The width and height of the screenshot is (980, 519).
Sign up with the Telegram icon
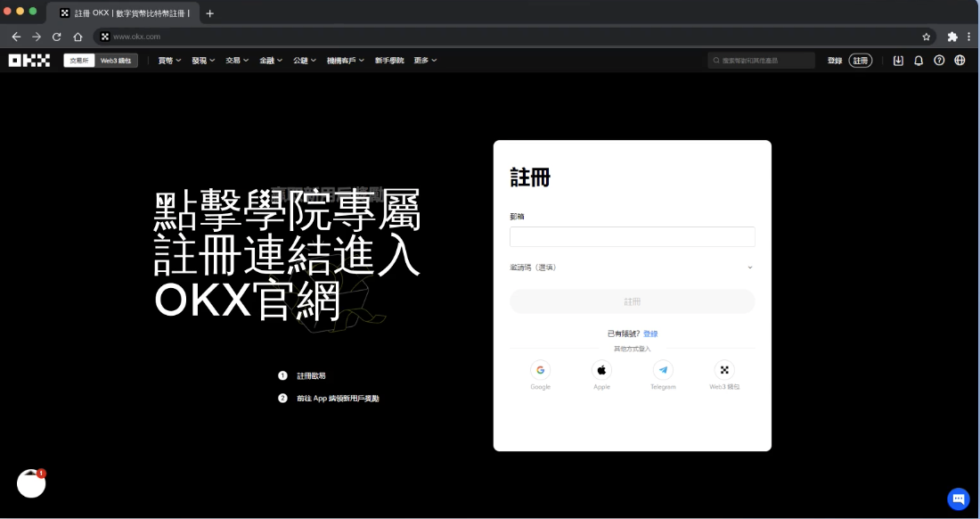(x=663, y=370)
